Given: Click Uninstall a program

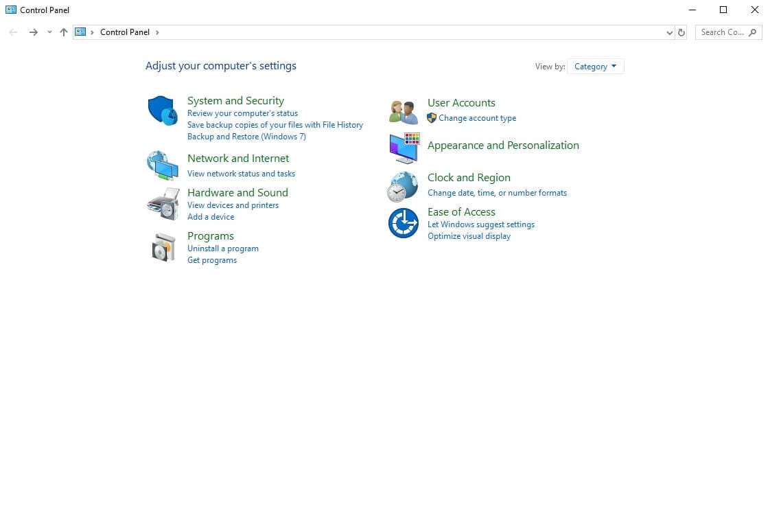Looking at the screenshot, I should 223,248.
